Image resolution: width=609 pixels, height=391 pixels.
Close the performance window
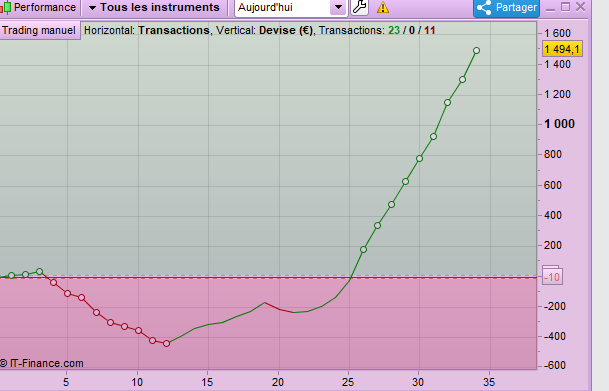point(580,7)
